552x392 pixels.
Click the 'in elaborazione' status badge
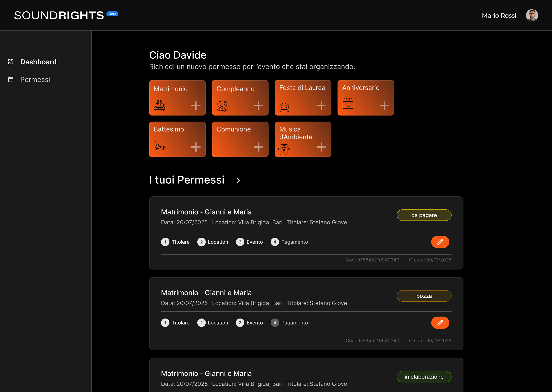pos(424,377)
